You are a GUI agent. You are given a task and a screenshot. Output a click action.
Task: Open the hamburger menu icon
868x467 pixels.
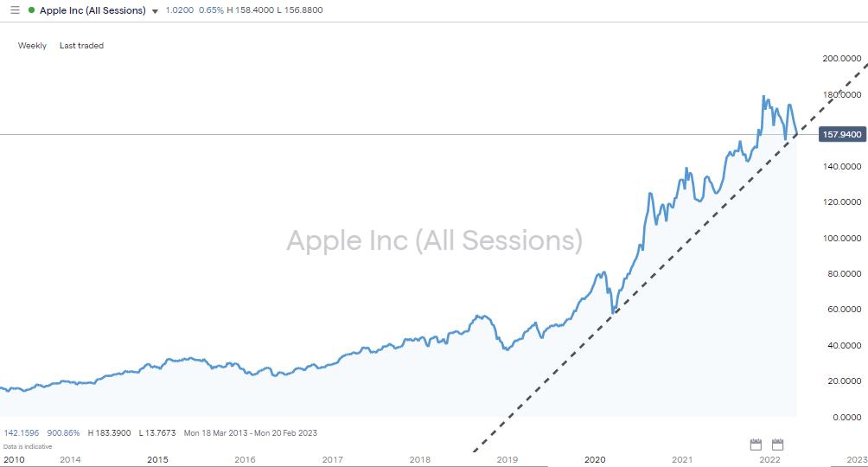[x=14, y=10]
